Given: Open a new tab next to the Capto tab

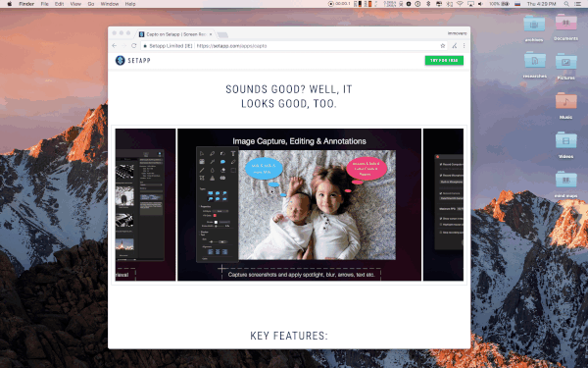Looking at the screenshot, I should pyautogui.click(x=222, y=35).
